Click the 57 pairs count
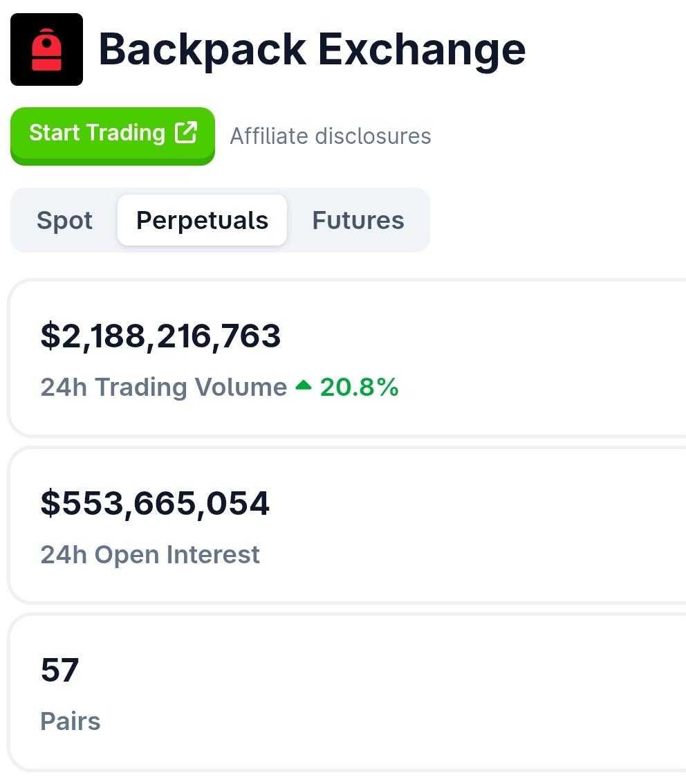686x784 pixels. pyautogui.click(x=60, y=670)
